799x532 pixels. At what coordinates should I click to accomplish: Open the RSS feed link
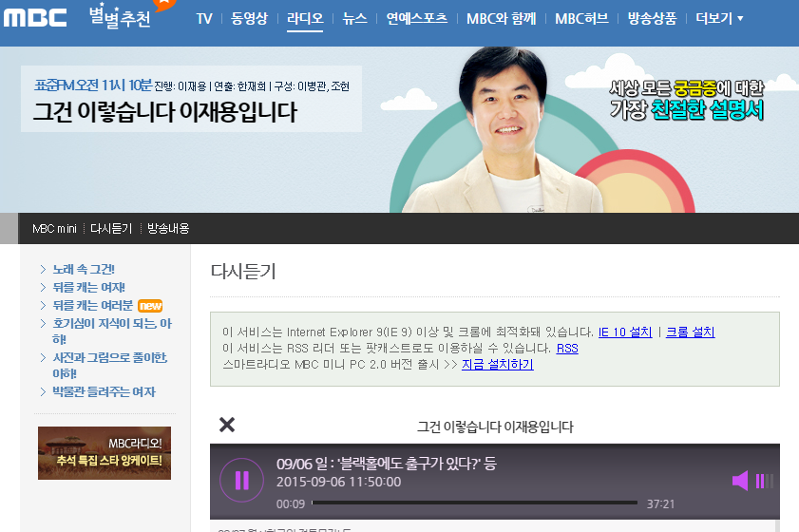click(566, 349)
